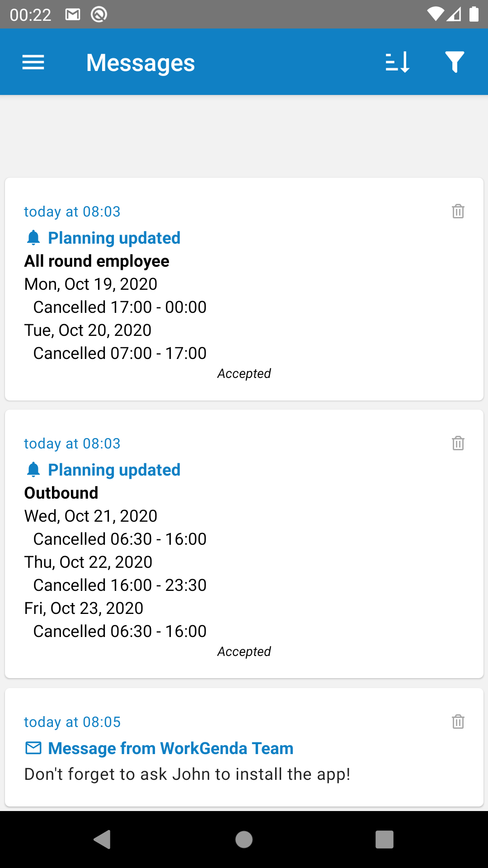Delete the All round employee planning message
Screen dimensions: 488x868
coord(458,211)
